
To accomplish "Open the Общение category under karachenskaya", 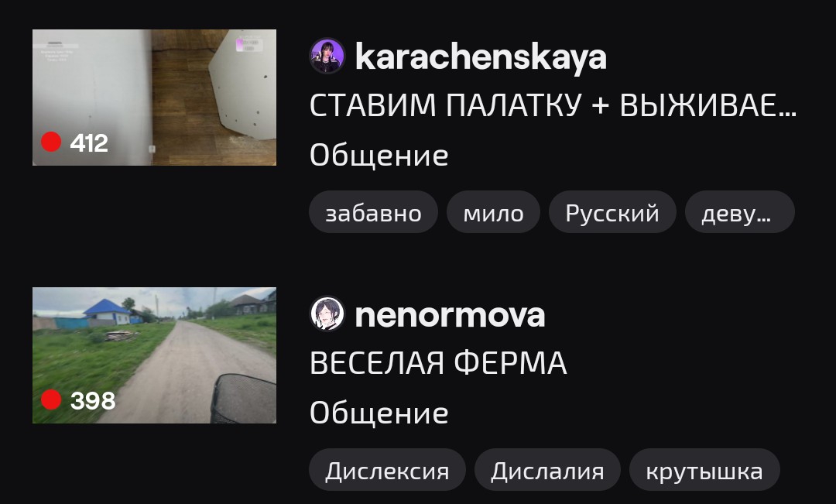I will click(x=379, y=156).
